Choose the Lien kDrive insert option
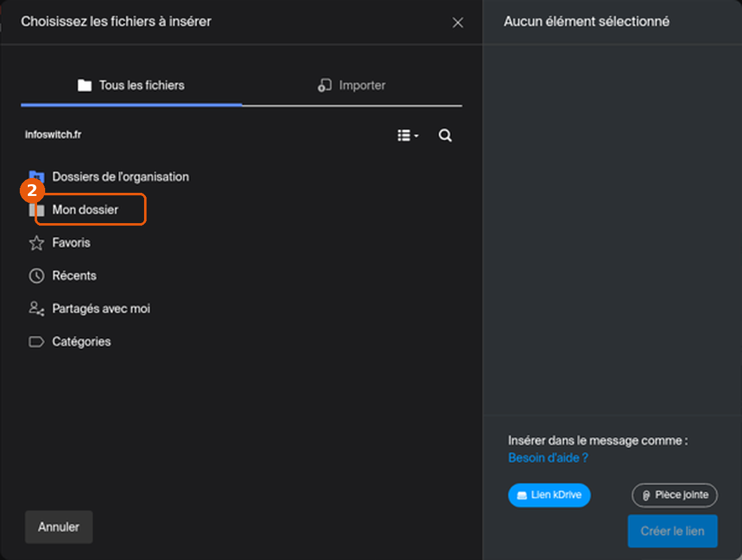This screenshot has height=560, width=742. click(x=549, y=495)
